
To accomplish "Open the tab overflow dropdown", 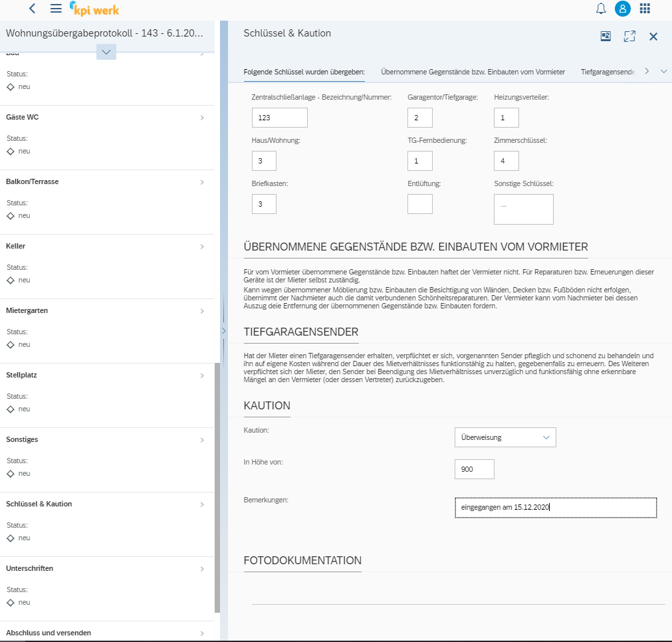I will click(x=663, y=72).
